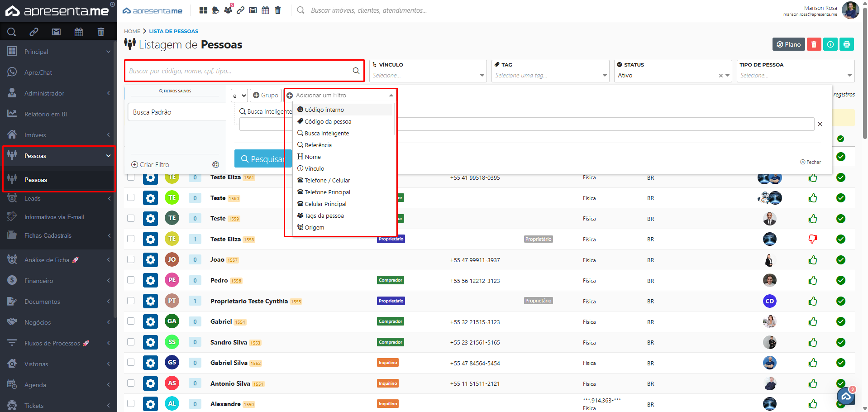Click the red trash button near Plano
The height and width of the screenshot is (412, 868).
coord(814,44)
